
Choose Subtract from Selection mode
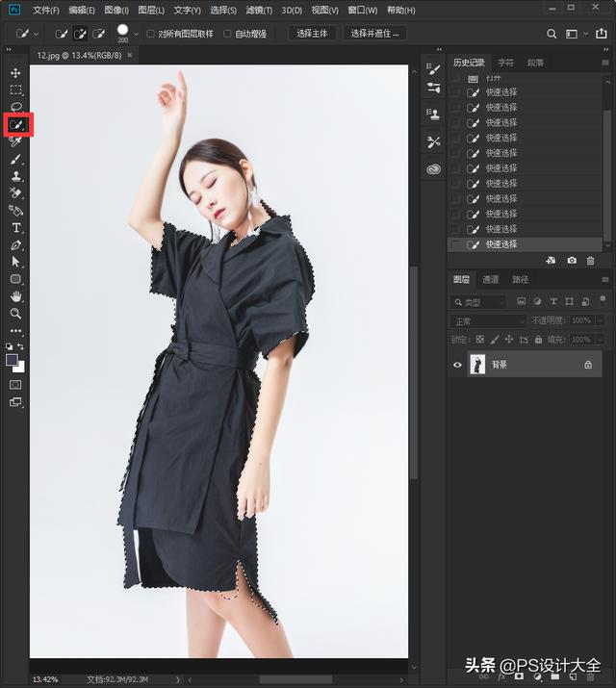99,34
